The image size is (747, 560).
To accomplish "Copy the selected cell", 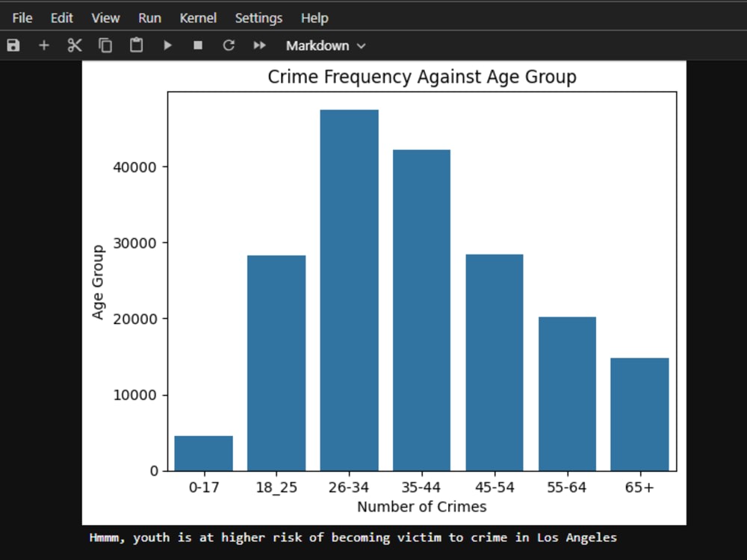I will (105, 46).
